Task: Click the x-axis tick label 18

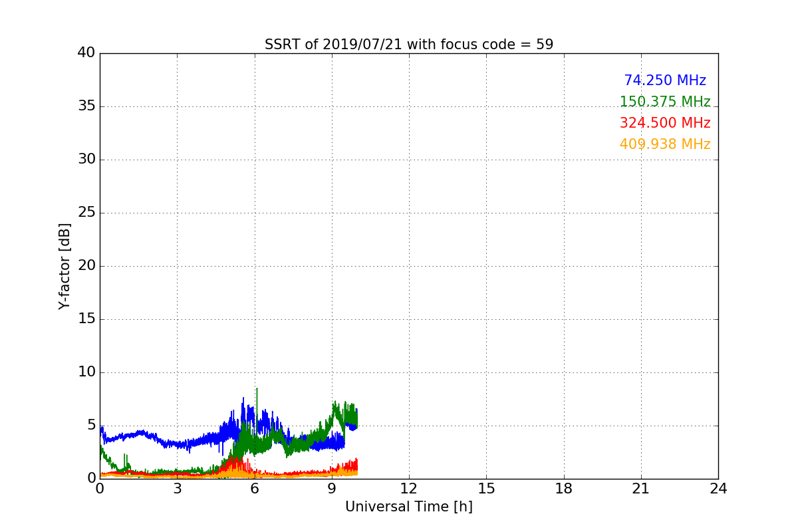Action: pos(564,489)
